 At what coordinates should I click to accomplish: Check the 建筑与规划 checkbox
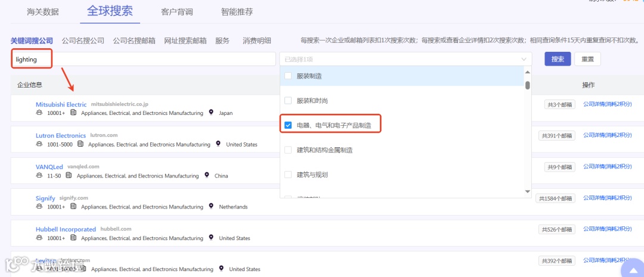point(288,175)
